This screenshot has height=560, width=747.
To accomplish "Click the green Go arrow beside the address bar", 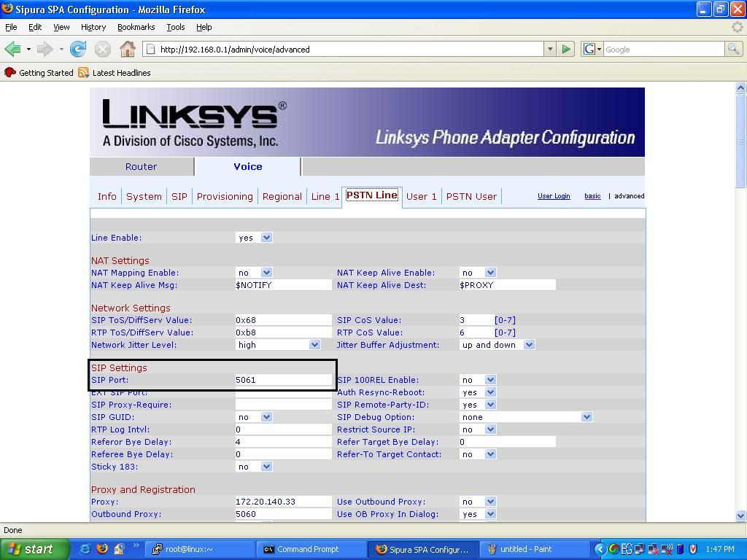I will 566,49.
